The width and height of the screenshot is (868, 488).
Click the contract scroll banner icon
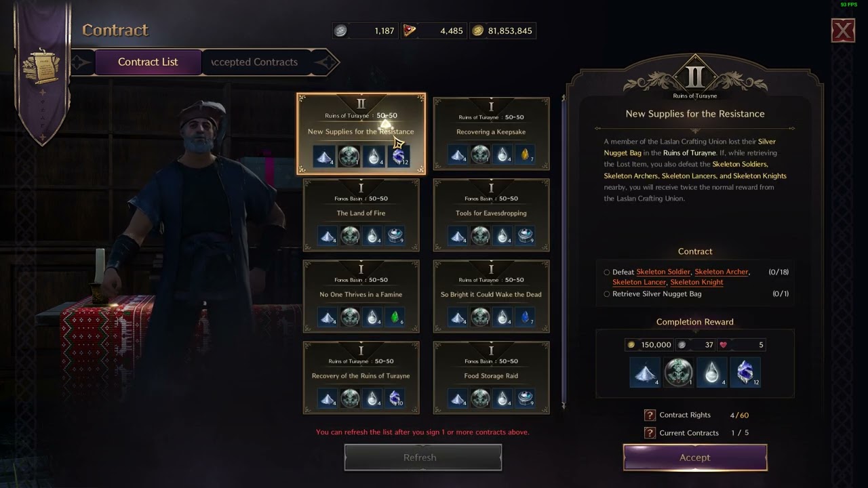(x=41, y=64)
